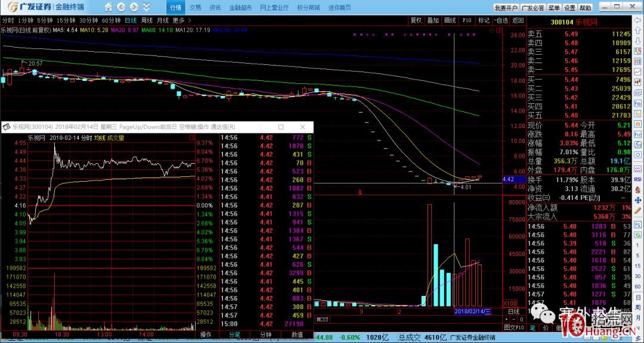Expand the 更多 periods menu
The height and width of the screenshot is (343, 644).
[181, 20]
